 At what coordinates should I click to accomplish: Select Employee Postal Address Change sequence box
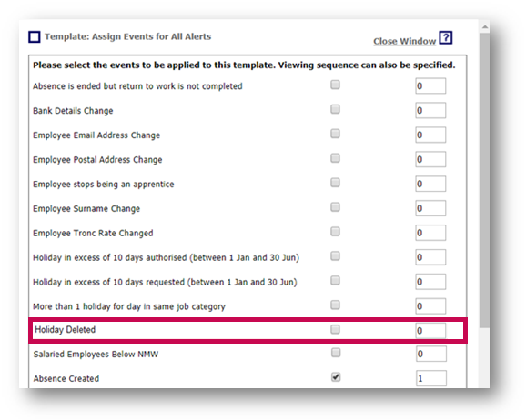click(430, 159)
